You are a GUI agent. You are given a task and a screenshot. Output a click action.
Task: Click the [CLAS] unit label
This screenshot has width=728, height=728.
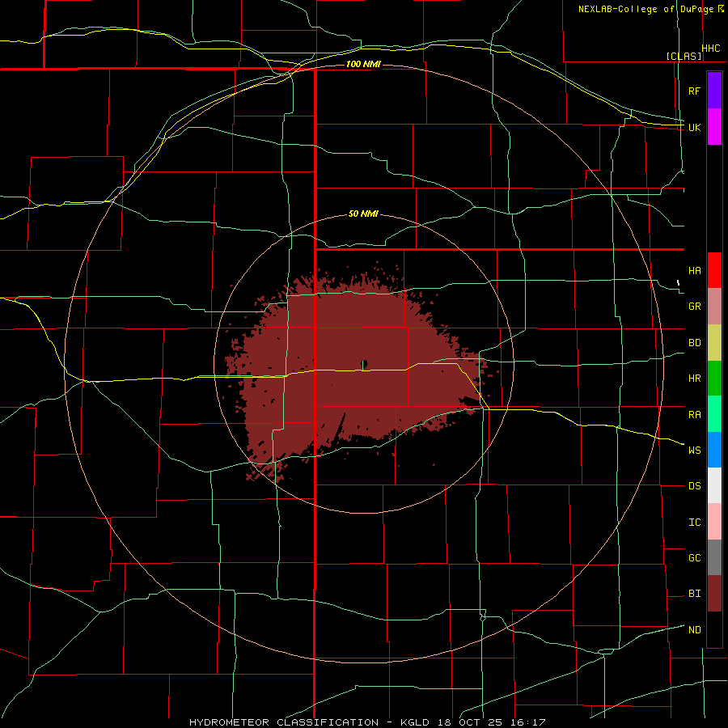[684, 56]
